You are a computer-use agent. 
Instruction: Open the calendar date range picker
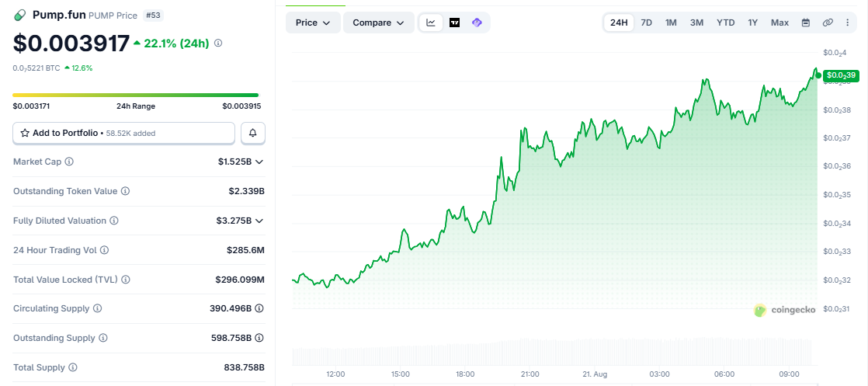tap(806, 23)
